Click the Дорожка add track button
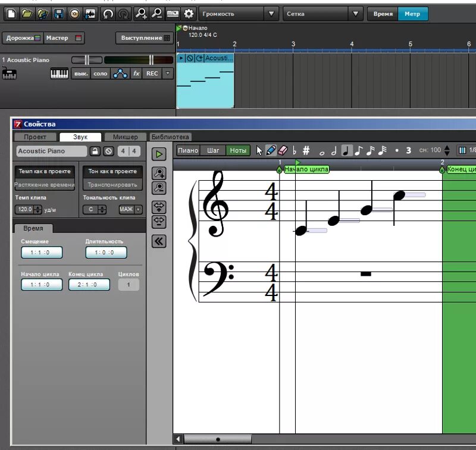This screenshot has width=476, height=450. tap(23, 38)
